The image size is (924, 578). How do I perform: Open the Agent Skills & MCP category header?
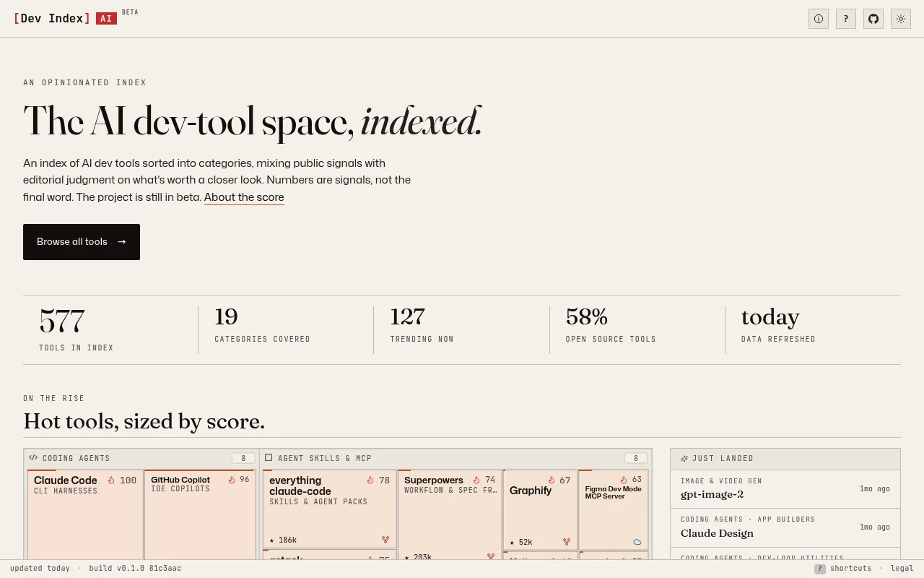[456, 458]
